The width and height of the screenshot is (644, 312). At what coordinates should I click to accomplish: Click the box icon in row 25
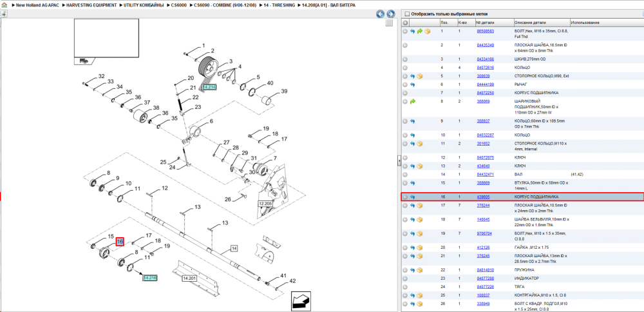[x=420, y=295]
